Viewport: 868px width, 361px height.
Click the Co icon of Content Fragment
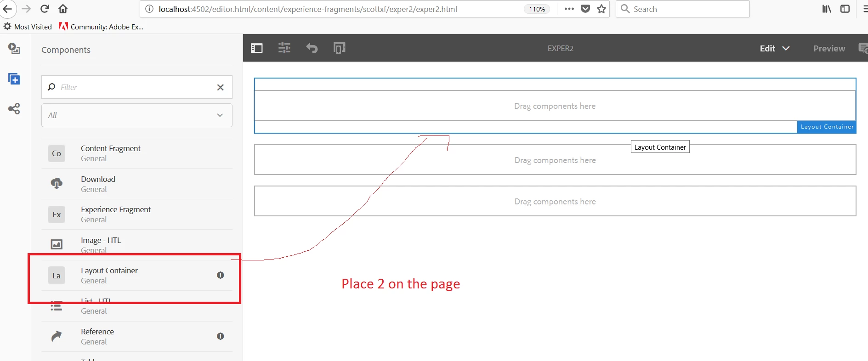pyautogui.click(x=57, y=153)
